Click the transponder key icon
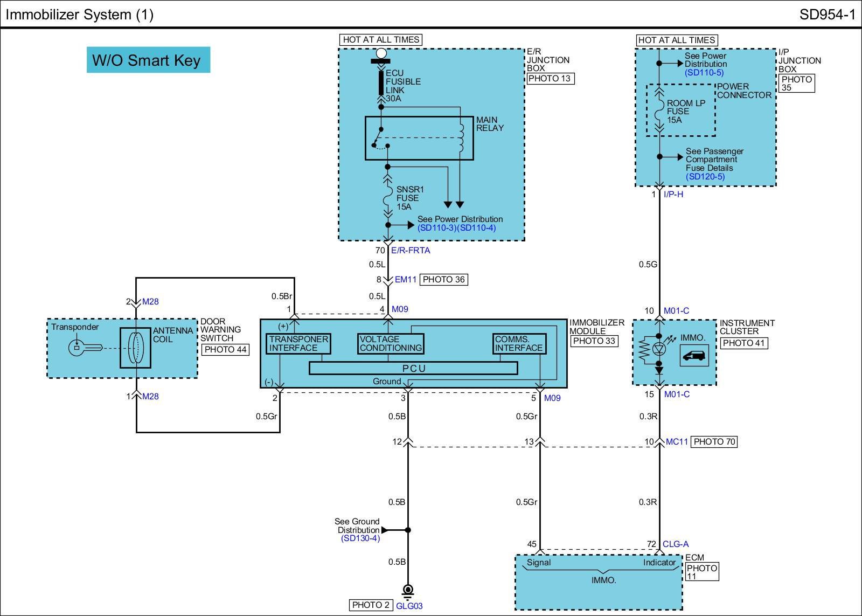Image resolution: width=862 pixels, height=616 pixels. coord(85,348)
